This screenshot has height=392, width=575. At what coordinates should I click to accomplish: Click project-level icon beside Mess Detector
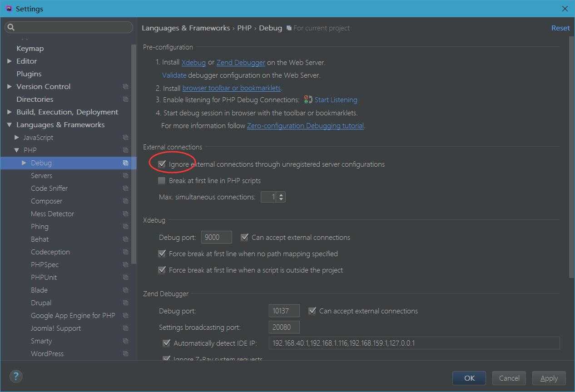pos(125,213)
